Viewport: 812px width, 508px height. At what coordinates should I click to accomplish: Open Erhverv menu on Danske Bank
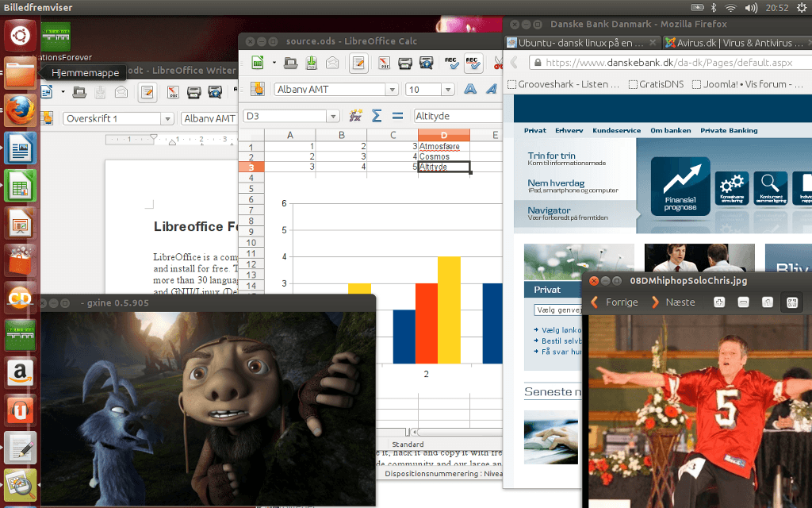[x=569, y=131]
